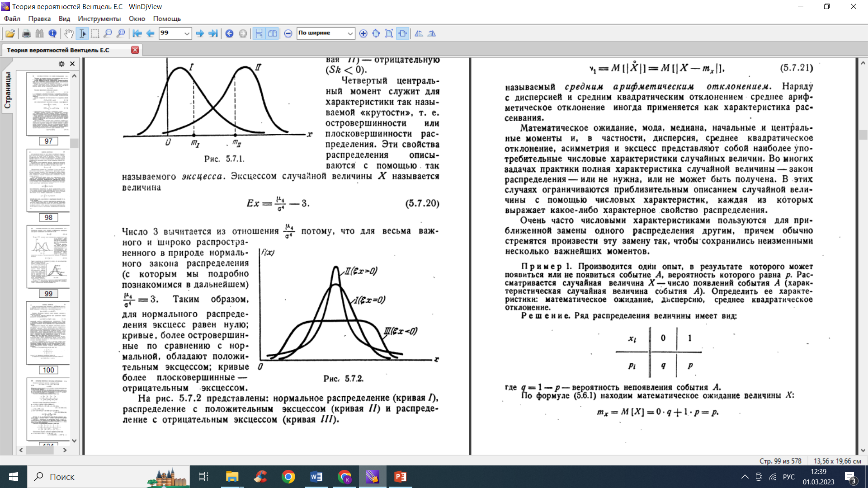Select the zoom rectangle tool
The width and height of the screenshot is (868, 488).
click(121, 33)
